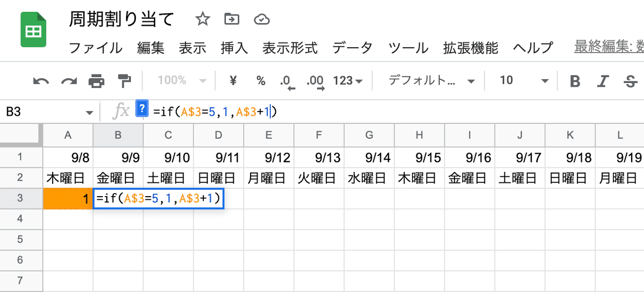Open the formula help question mark
The image size is (644, 292).
142,109
